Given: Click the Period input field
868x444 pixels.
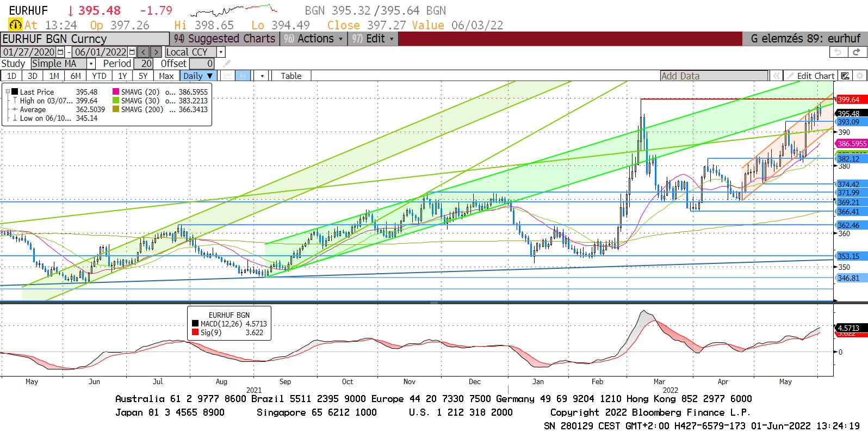Looking at the screenshot, I should click(143, 64).
